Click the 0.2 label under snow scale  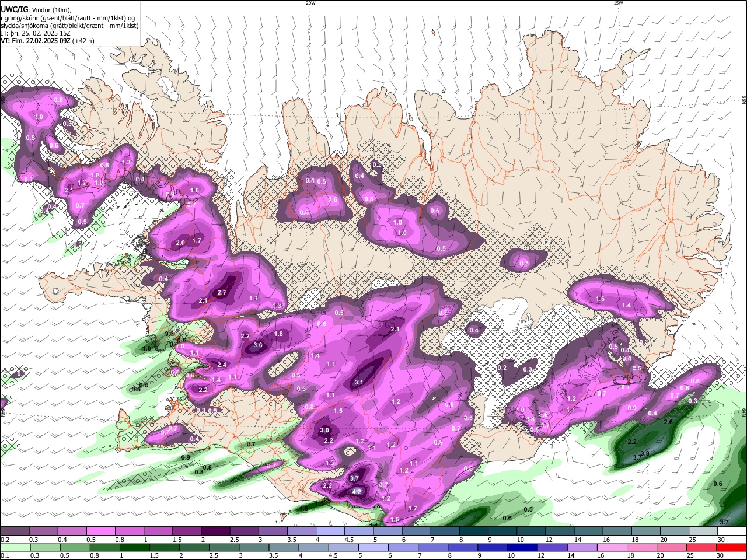click(x=5, y=540)
